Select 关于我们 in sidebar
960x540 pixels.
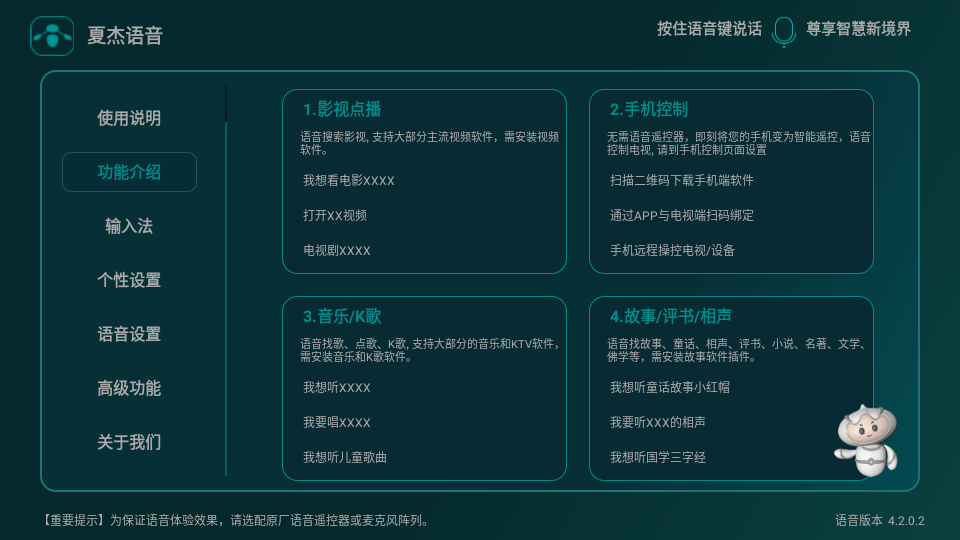coord(129,442)
